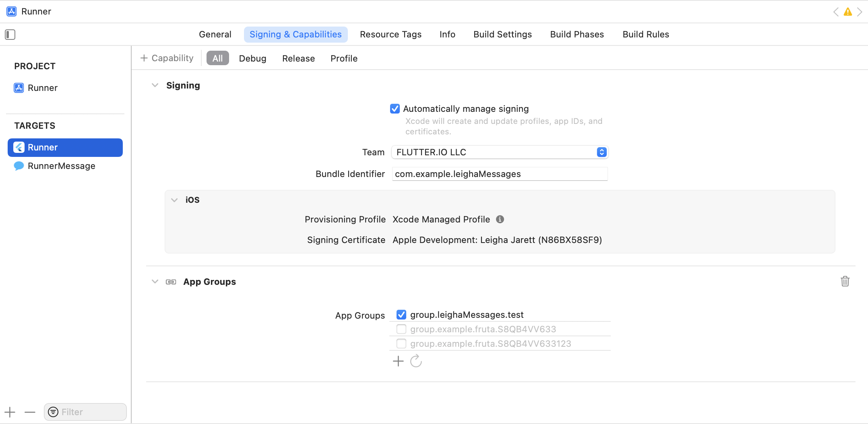Viewport: 868px width, 424px height.
Task: Enable group.example.fruta.S8QB4VV633 app group
Action: coord(401,329)
